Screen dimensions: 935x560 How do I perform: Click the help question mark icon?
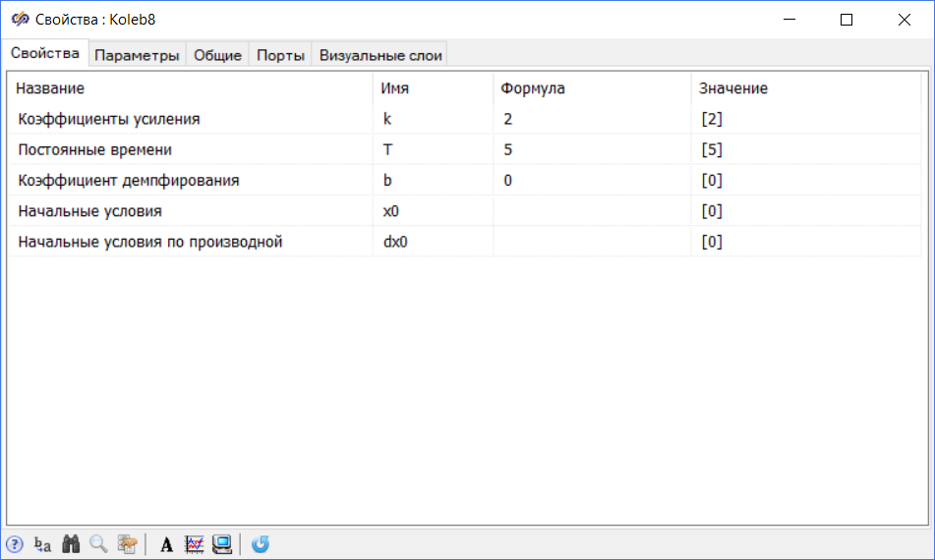(x=15, y=543)
